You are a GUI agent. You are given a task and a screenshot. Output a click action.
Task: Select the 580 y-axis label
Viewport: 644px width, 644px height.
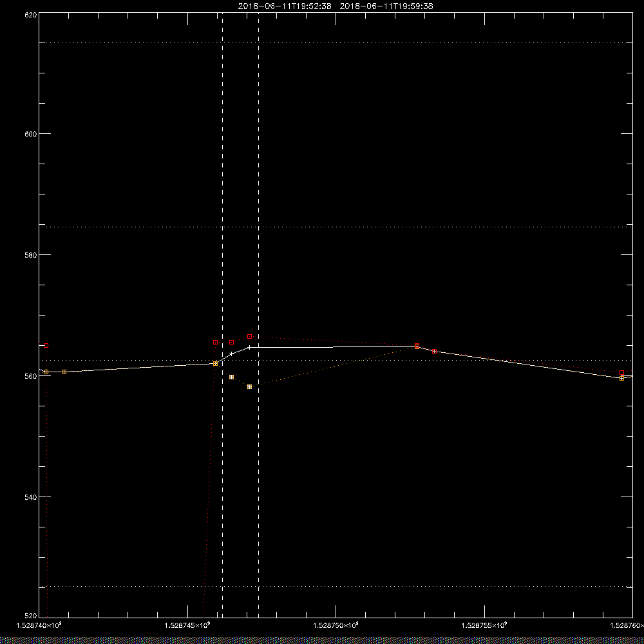tap(32, 254)
